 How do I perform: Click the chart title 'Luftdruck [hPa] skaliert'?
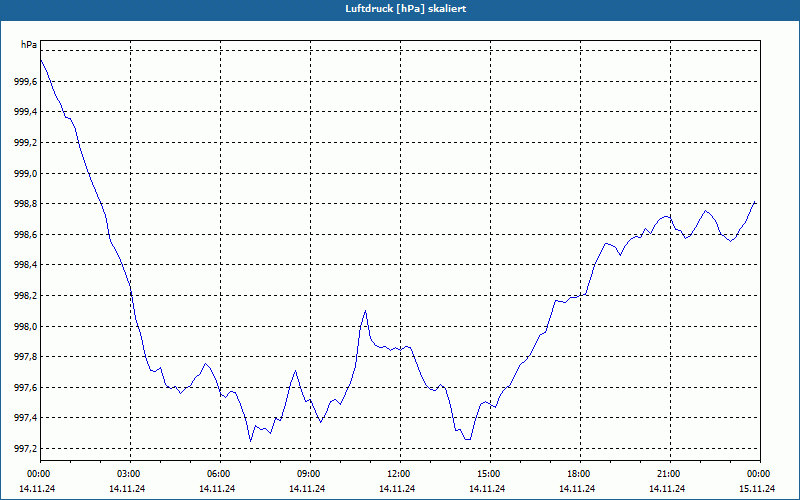point(406,9)
